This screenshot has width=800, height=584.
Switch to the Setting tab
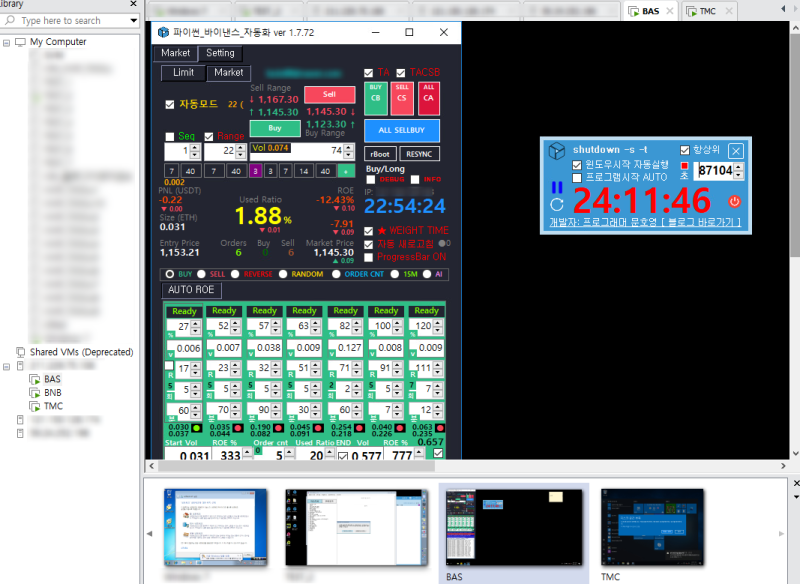click(220, 53)
